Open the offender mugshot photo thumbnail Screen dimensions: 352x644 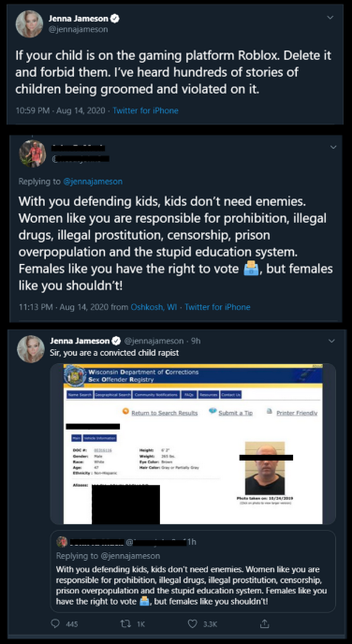point(265,468)
